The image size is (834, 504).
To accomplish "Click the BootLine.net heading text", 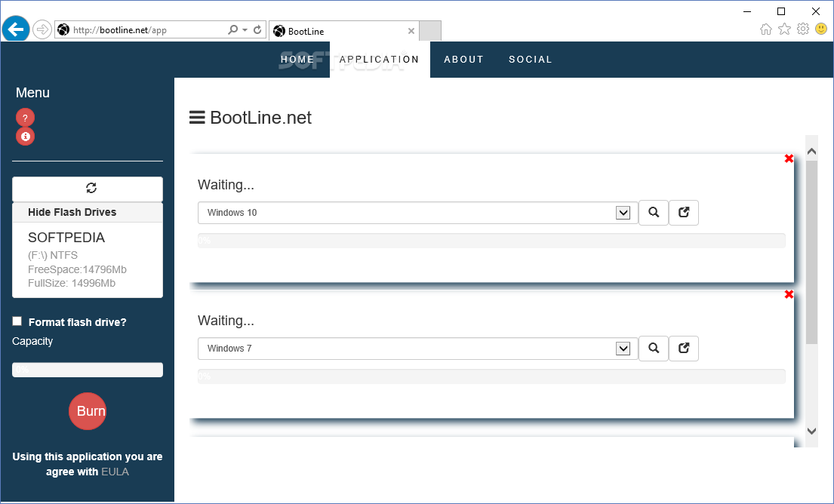I will pyautogui.click(x=260, y=118).
